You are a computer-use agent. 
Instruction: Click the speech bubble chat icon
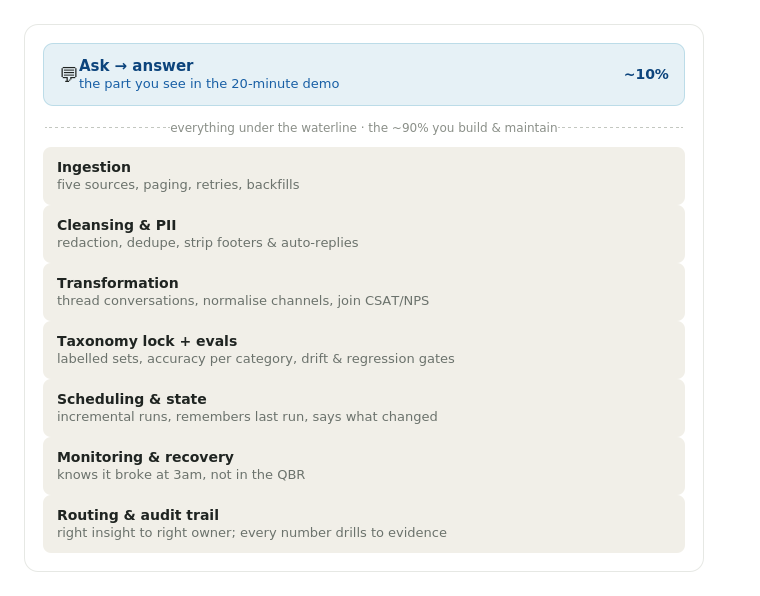[69, 74]
